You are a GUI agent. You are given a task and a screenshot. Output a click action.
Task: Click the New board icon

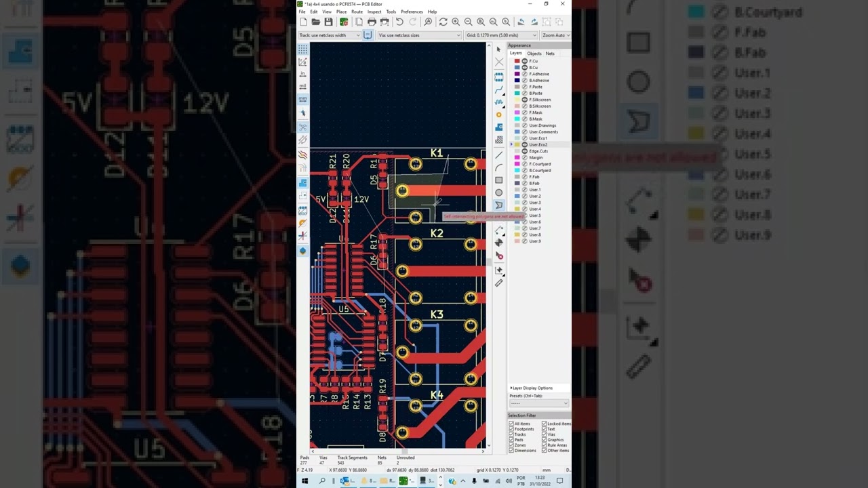coord(303,22)
